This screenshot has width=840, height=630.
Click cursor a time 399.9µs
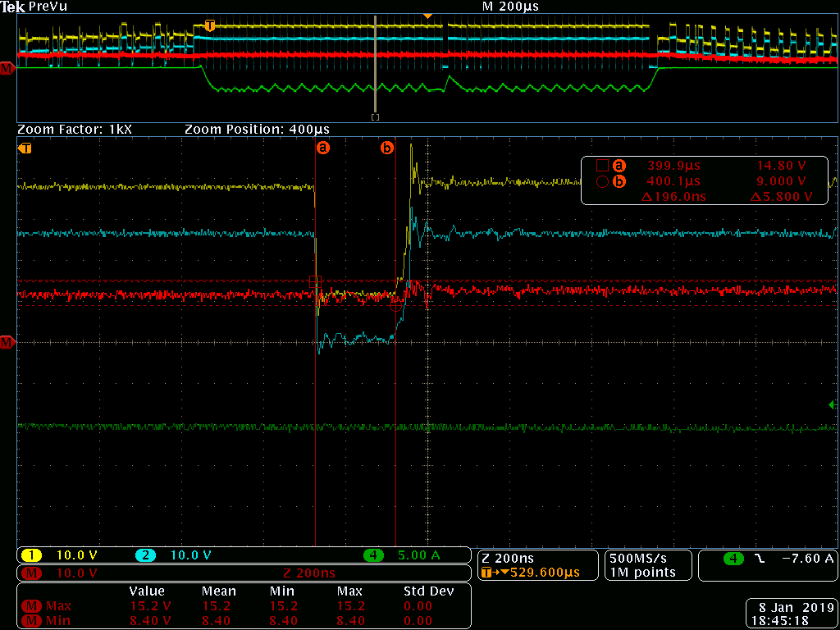click(x=673, y=165)
